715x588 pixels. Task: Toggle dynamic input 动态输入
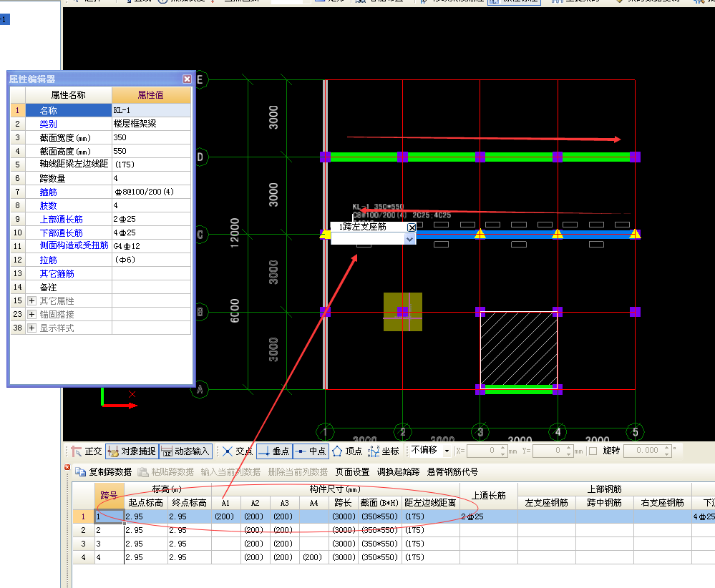[x=185, y=451]
